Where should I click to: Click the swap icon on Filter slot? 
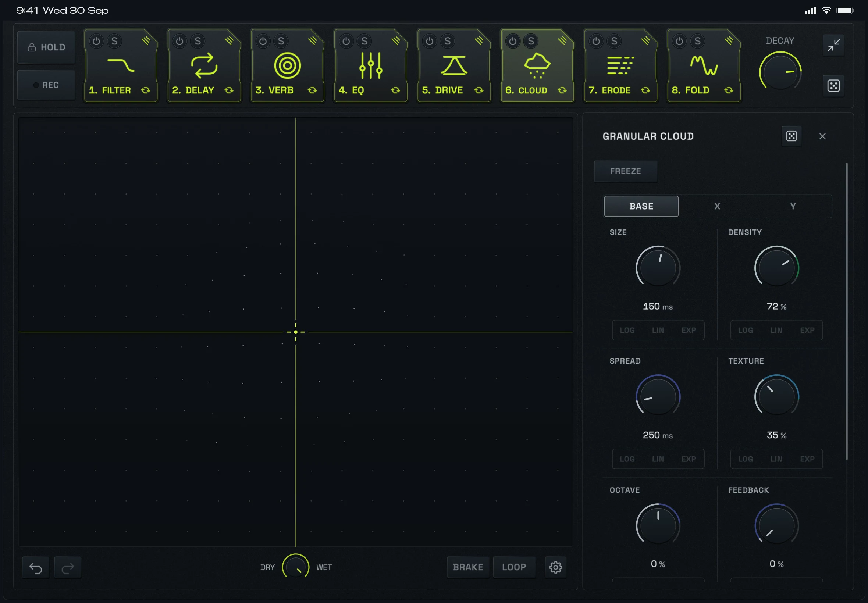click(x=146, y=90)
